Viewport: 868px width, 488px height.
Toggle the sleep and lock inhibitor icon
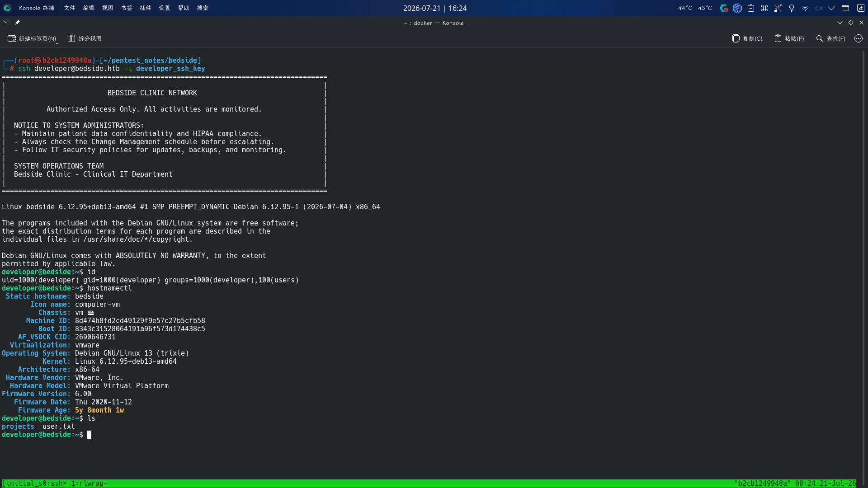click(x=778, y=8)
